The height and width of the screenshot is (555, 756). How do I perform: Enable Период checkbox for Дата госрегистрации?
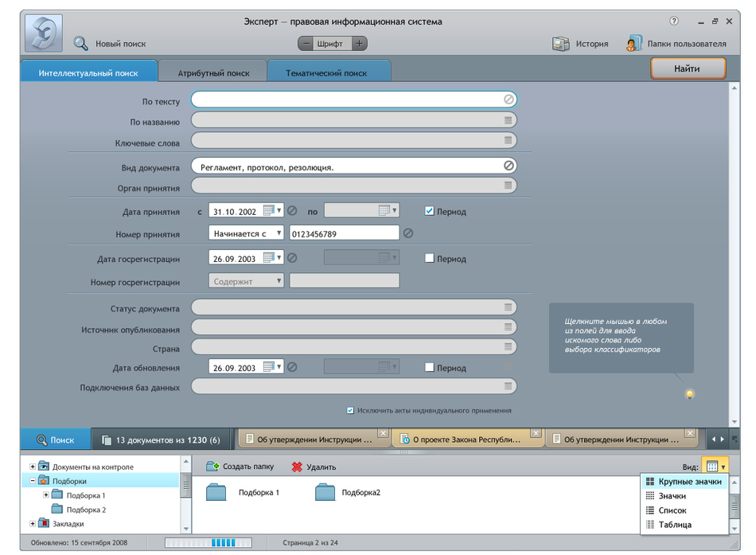click(x=430, y=258)
